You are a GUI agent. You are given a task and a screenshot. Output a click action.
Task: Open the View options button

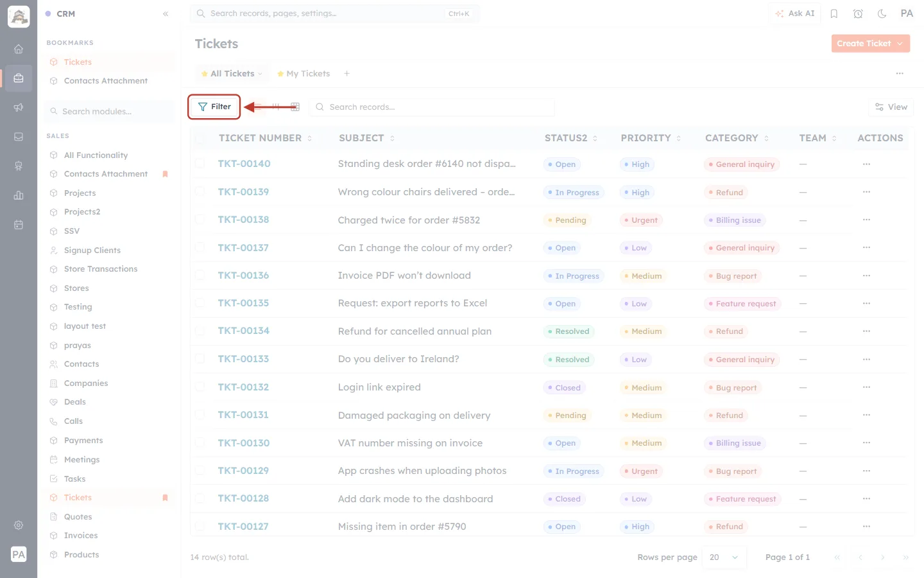[891, 107]
